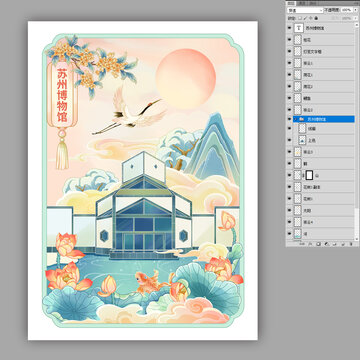Switch to the 通道 (Channels) tab
Screen dimensions: 360x360
302,3
